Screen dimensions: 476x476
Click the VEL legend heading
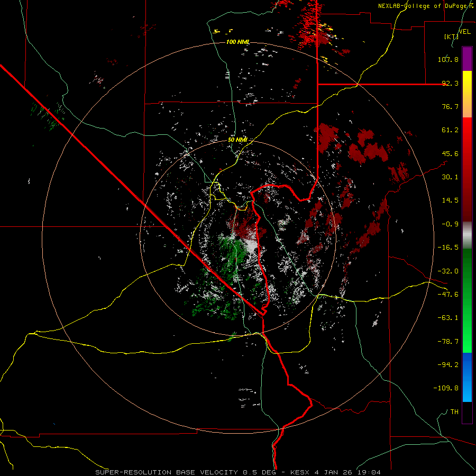tap(465, 32)
